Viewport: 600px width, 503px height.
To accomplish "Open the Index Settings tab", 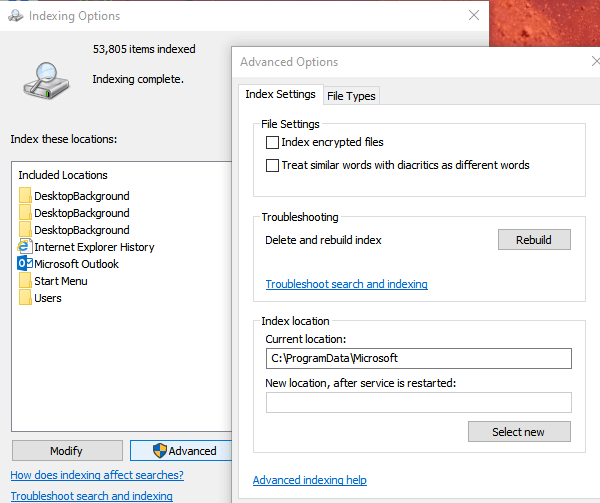I will coord(280,94).
